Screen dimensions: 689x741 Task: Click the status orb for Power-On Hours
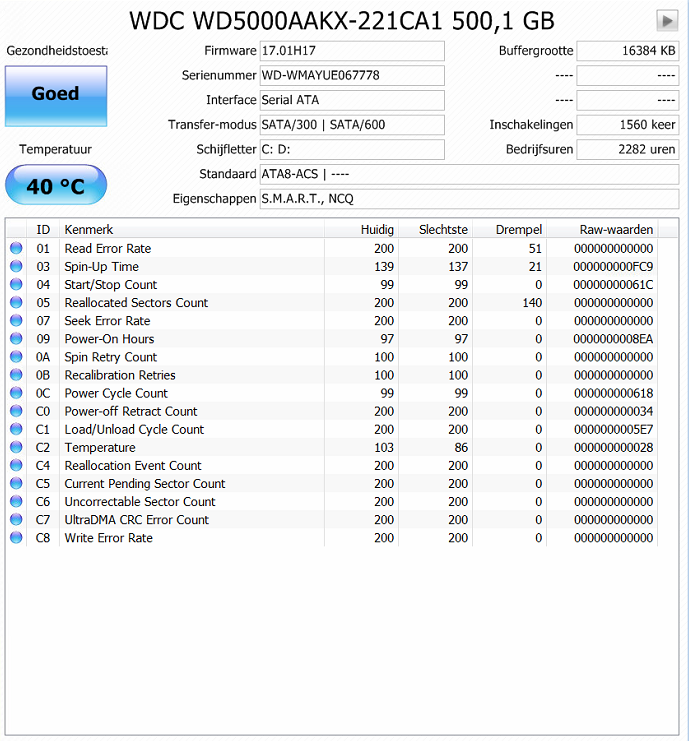(x=16, y=338)
